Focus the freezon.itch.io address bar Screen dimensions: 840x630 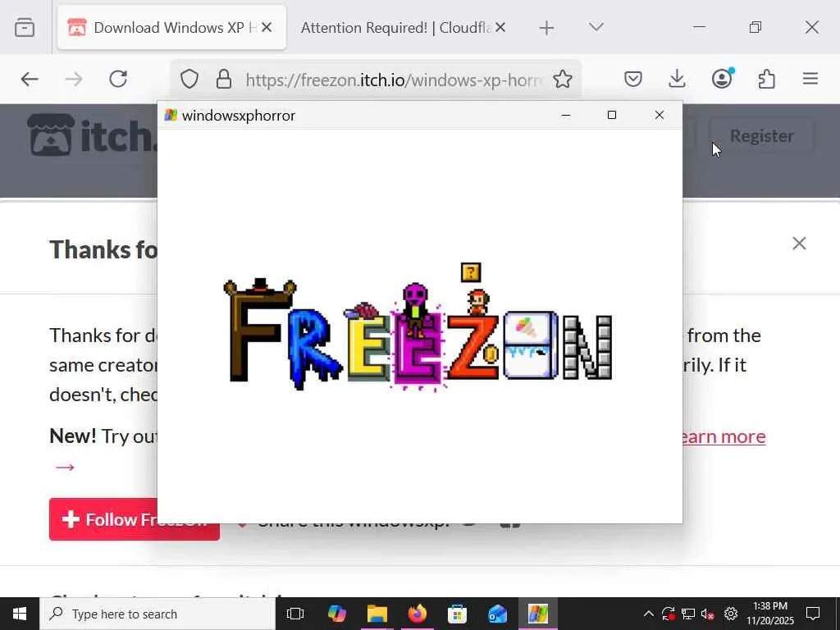(x=394, y=80)
